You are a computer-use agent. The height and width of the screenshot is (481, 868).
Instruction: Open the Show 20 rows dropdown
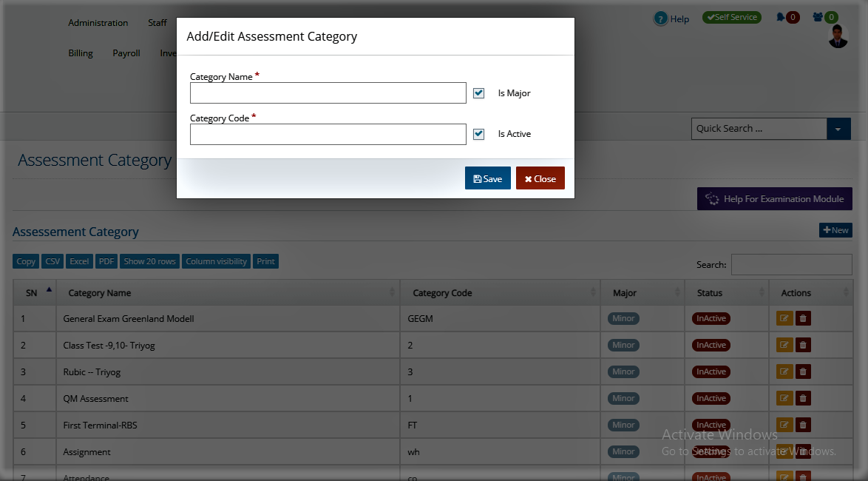[x=149, y=261]
